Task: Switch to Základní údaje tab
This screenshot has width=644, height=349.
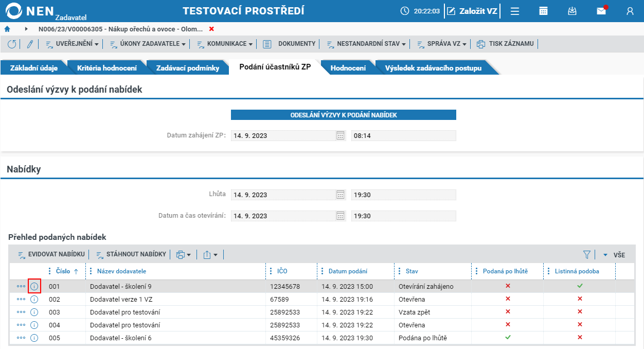Action: point(34,68)
